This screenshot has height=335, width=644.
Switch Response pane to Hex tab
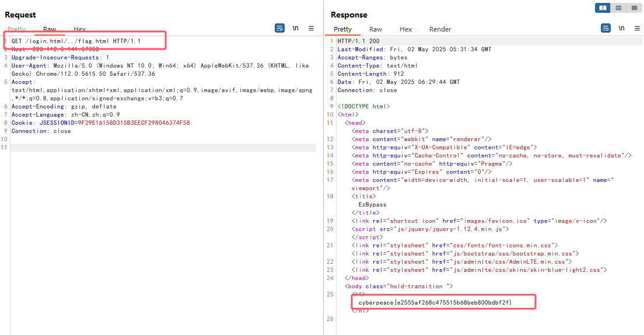click(x=406, y=29)
